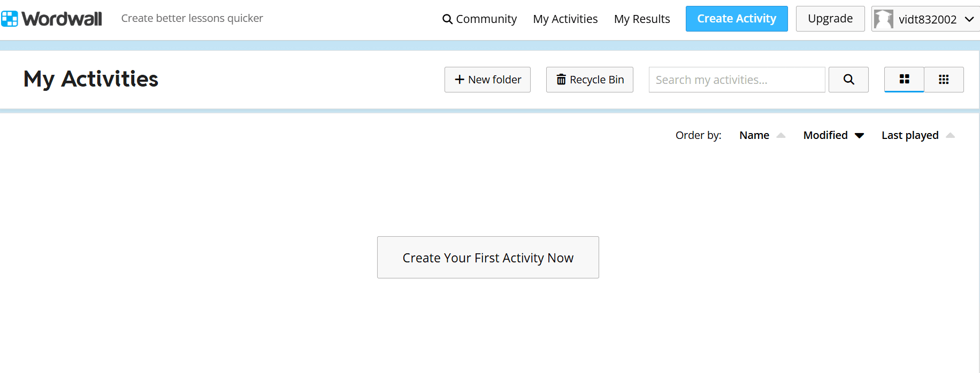Sort by Last played arrow

(x=950, y=135)
